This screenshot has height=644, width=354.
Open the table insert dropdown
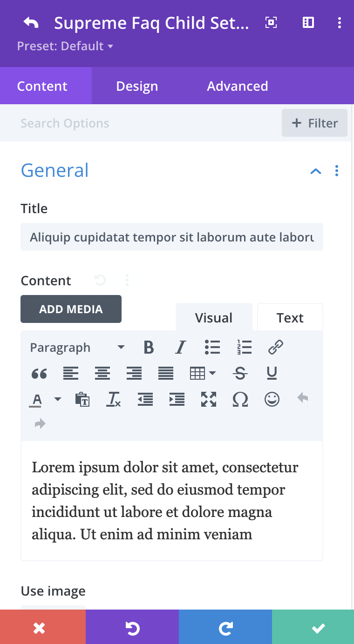[203, 373]
